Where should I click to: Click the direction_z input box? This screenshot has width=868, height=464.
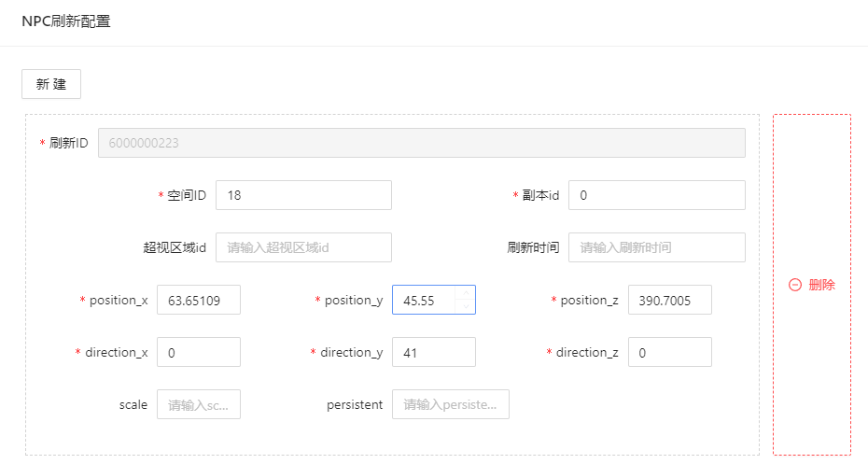tap(669, 352)
